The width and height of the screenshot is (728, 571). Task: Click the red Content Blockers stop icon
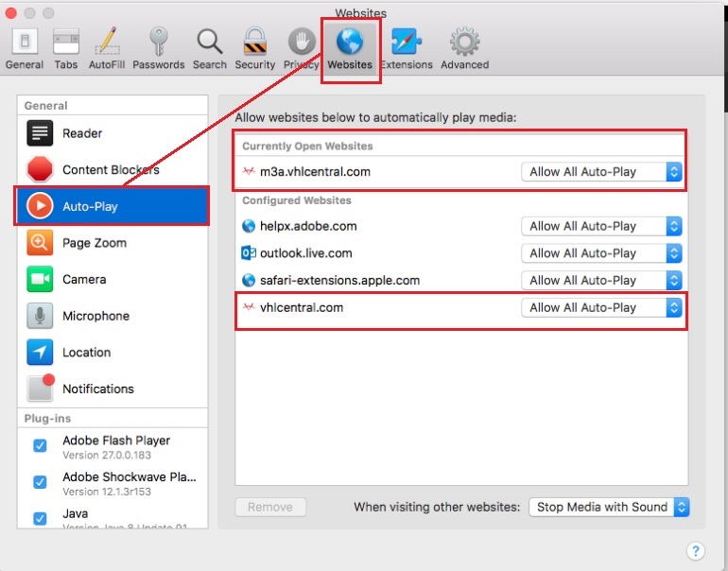tap(40, 169)
